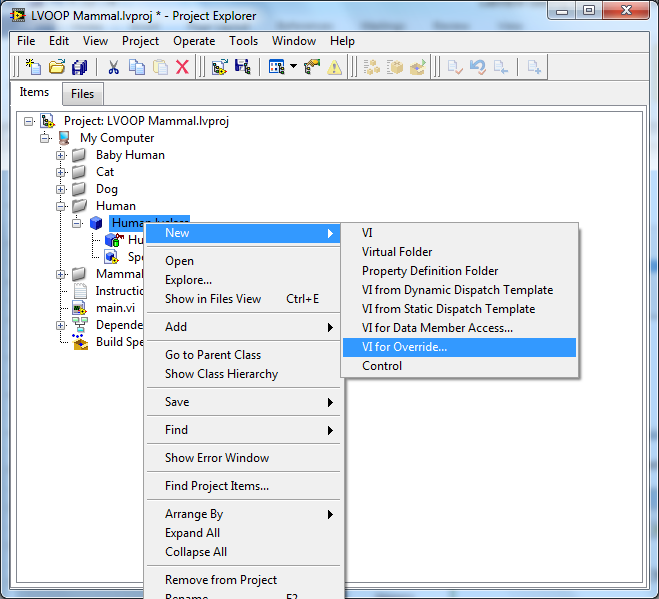Image resolution: width=659 pixels, height=599 pixels.
Task: Click the Filter view toolbar icon
Action: pos(276,67)
